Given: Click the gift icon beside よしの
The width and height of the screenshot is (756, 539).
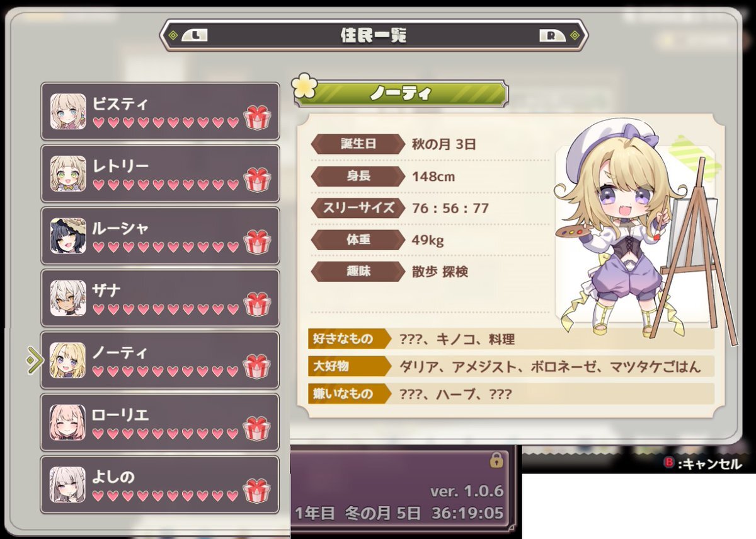Looking at the screenshot, I should [x=257, y=491].
